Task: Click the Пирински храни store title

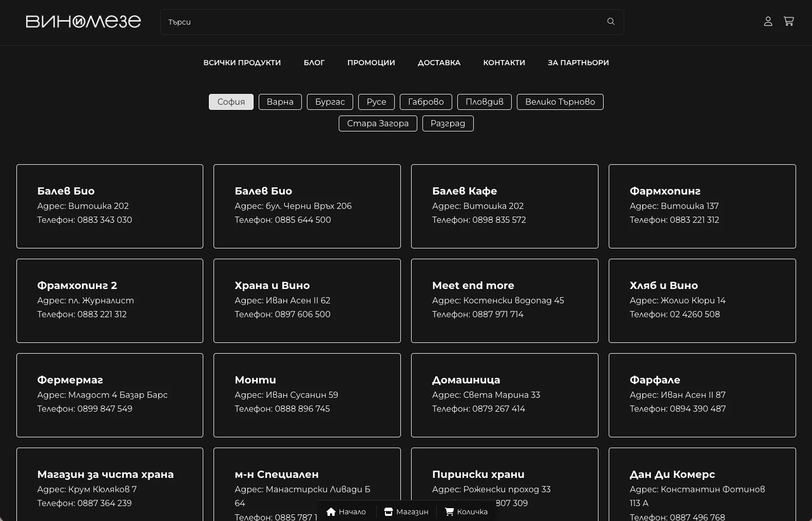Action: [x=478, y=474]
